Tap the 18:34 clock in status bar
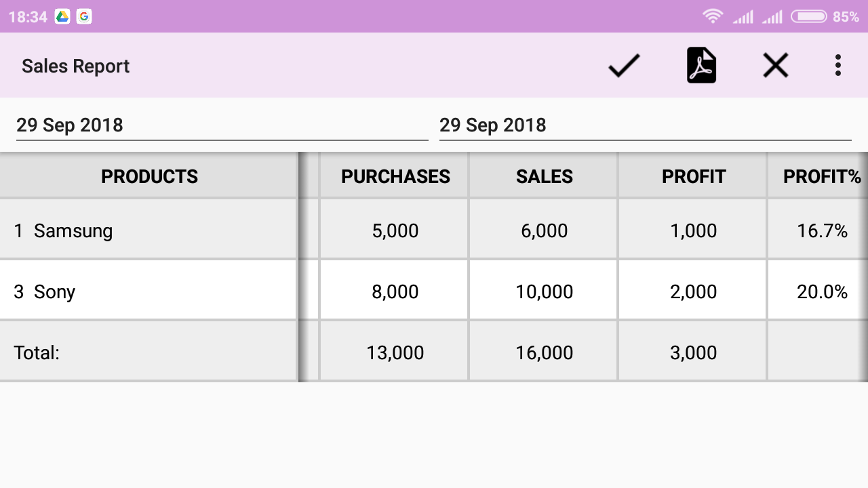Screen dimensions: 868x488 coord(28,17)
